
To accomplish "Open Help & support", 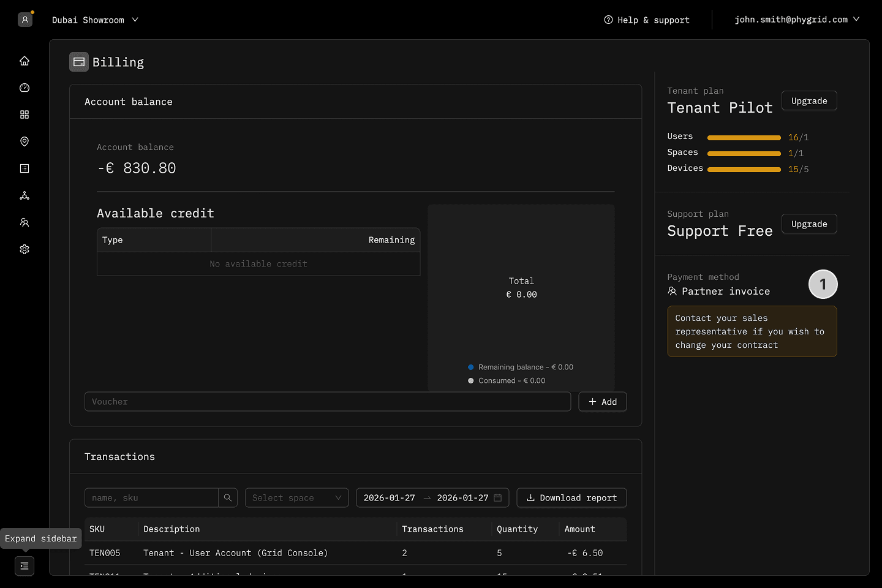I will (x=647, y=20).
